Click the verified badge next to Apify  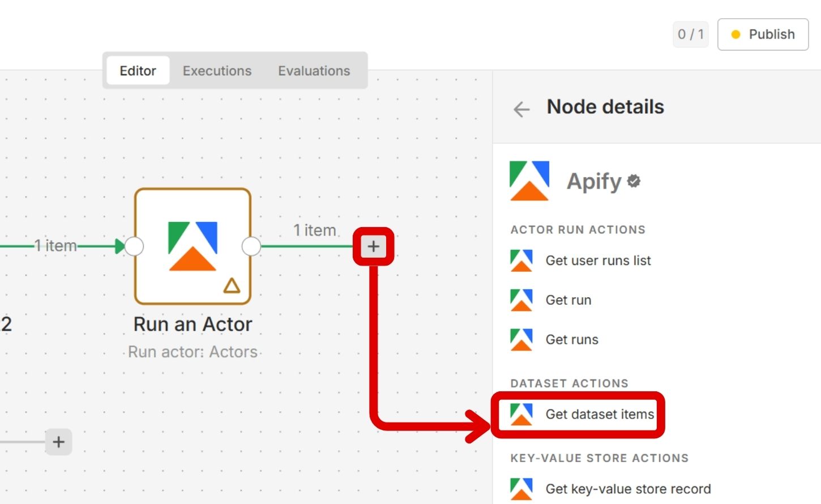(x=634, y=181)
